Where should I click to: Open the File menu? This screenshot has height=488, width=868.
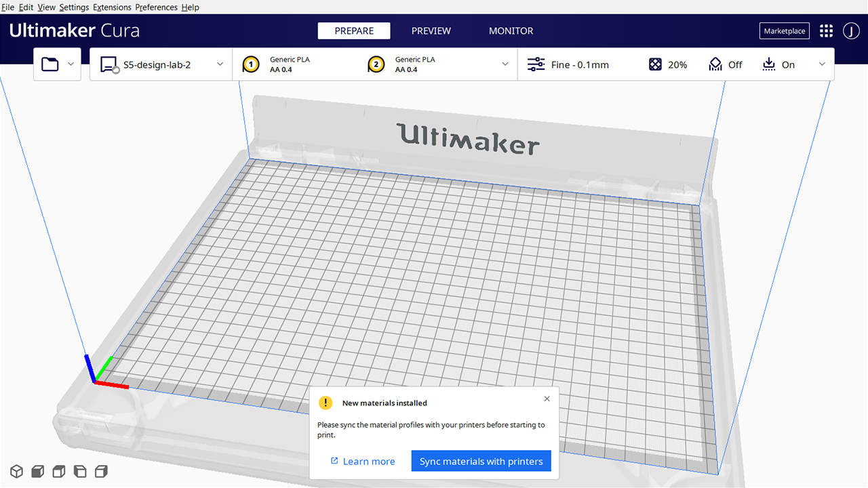point(8,7)
